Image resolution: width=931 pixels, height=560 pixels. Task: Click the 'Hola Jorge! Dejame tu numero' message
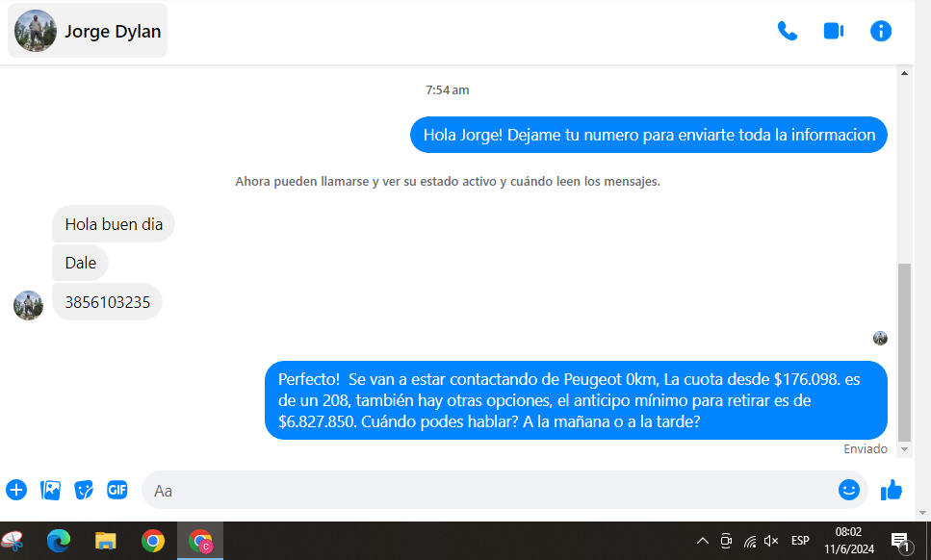pyautogui.click(x=649, y=135)
